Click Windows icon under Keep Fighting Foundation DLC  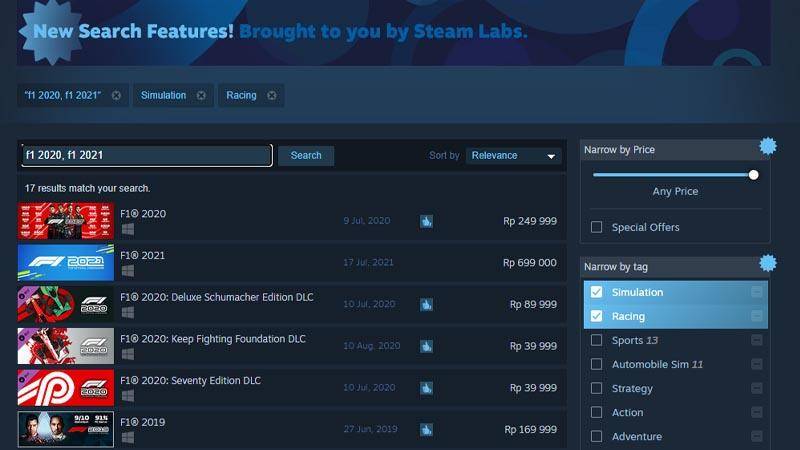(128, 354)
